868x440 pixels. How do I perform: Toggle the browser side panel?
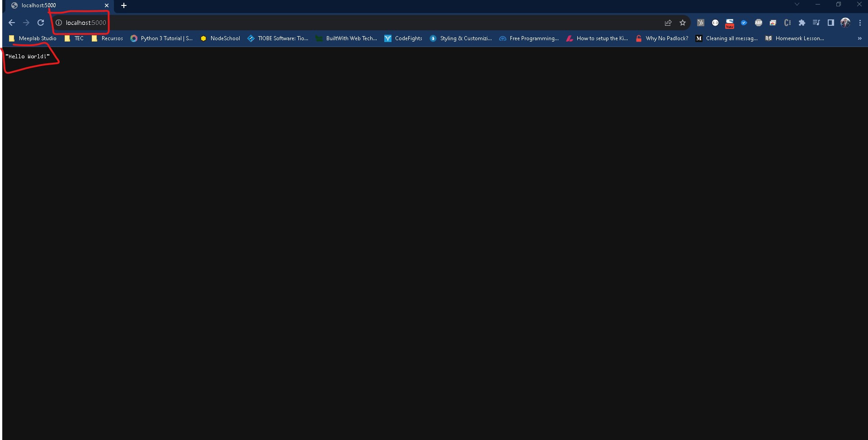point(830,23)
